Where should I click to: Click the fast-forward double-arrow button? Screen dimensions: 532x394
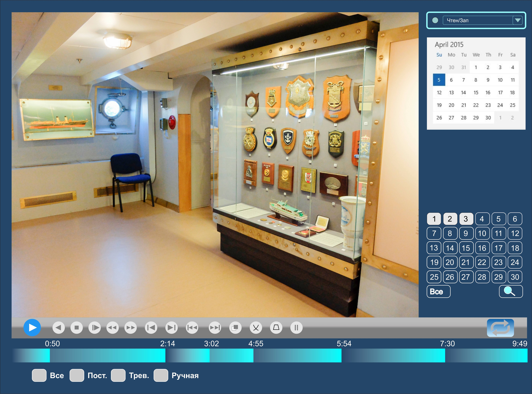tap(131, 328)
